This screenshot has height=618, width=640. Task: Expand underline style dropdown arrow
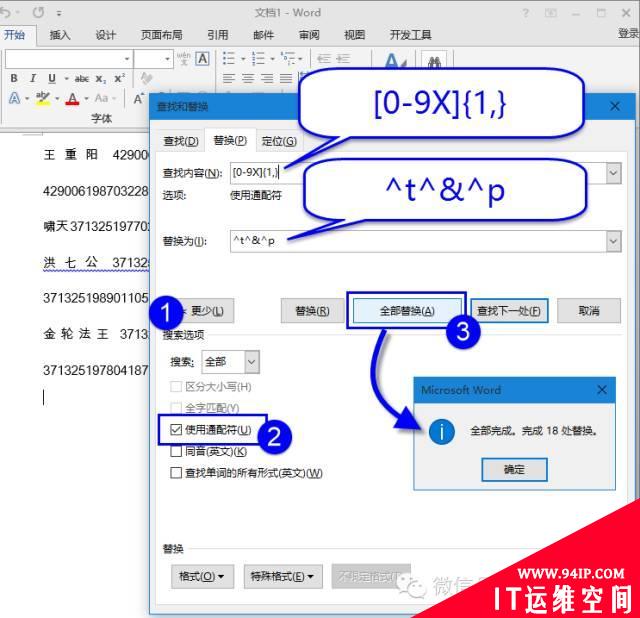(66, 78)
